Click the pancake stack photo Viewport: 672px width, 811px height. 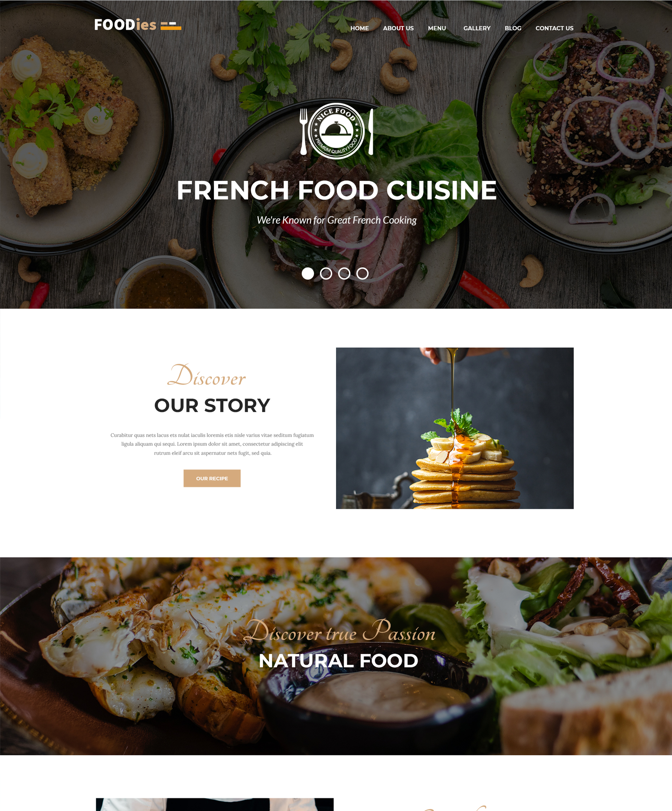click(x=455, y=428)
